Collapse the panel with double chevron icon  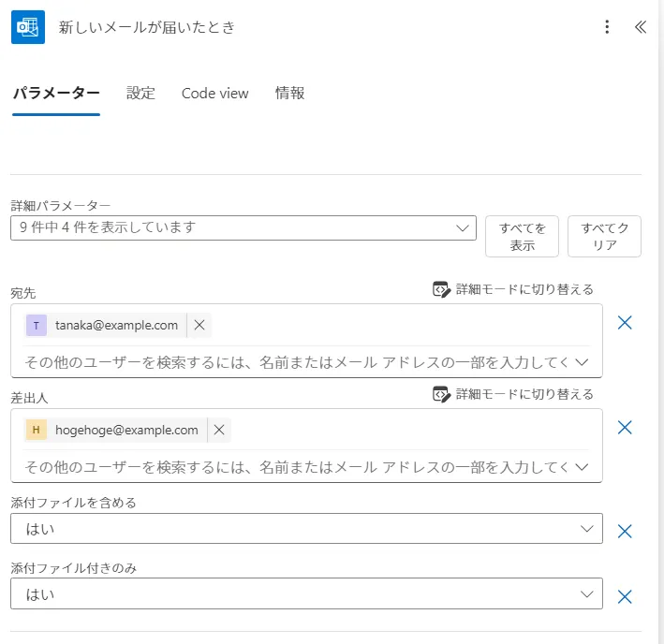641,27
